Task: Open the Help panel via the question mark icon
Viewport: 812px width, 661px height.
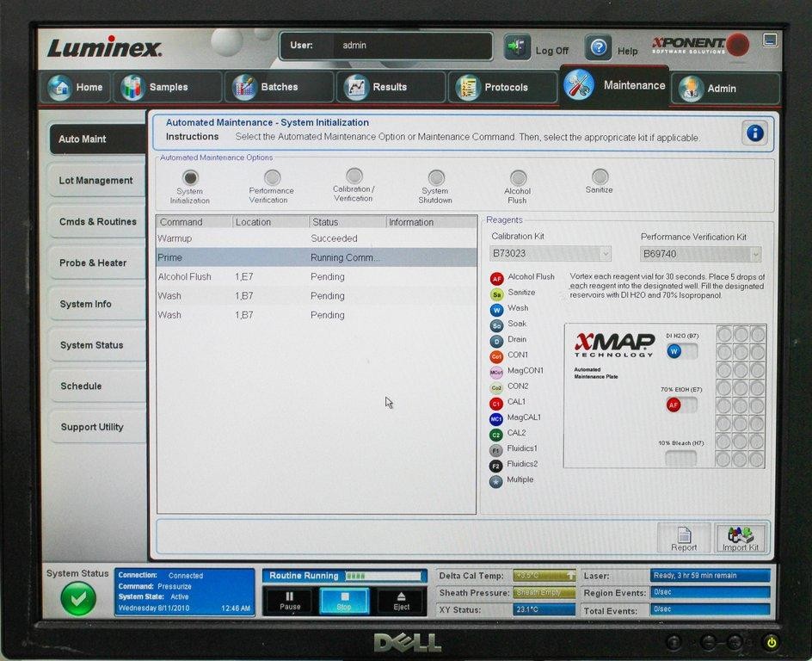Action: [x=597, y=48]
